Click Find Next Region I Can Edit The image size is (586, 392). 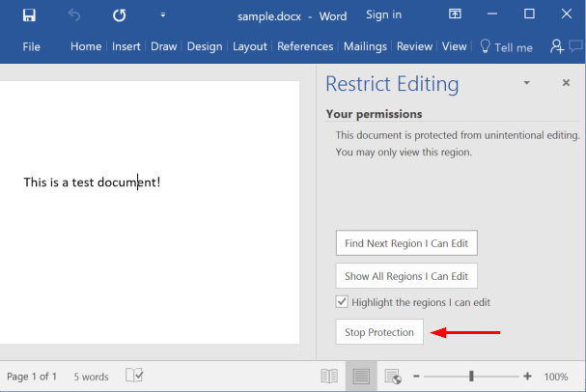coord(406,243)
